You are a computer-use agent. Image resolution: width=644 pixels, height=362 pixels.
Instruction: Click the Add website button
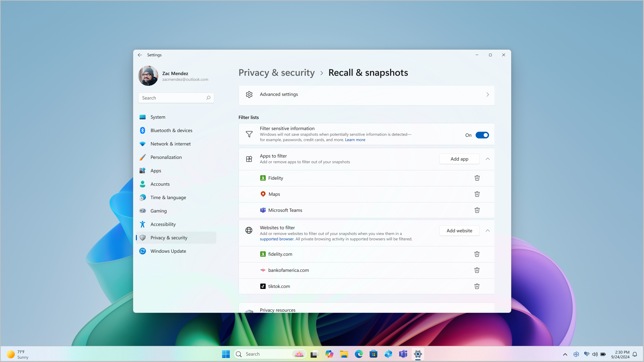click(460, 230)
